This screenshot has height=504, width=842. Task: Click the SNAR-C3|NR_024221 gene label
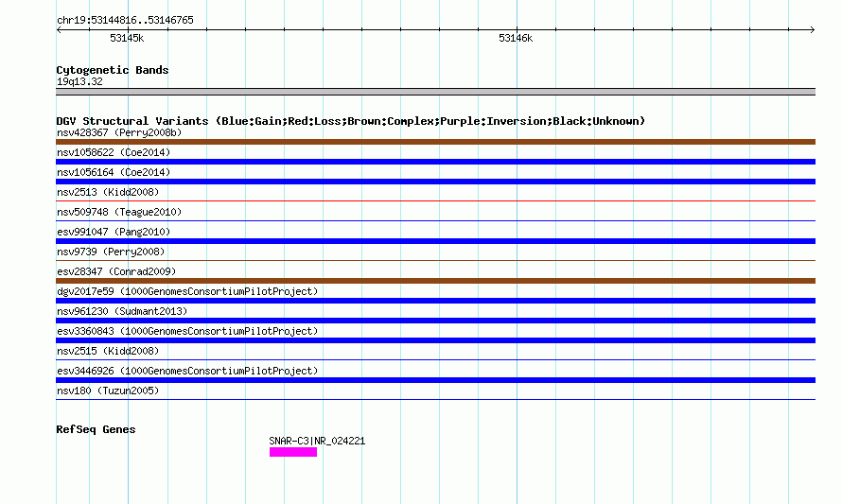point(317,441)
